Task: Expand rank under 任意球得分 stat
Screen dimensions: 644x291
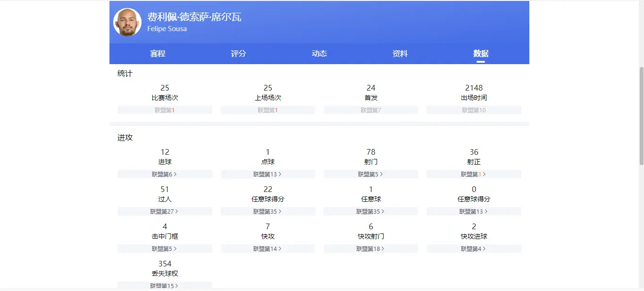Action: 268,211
